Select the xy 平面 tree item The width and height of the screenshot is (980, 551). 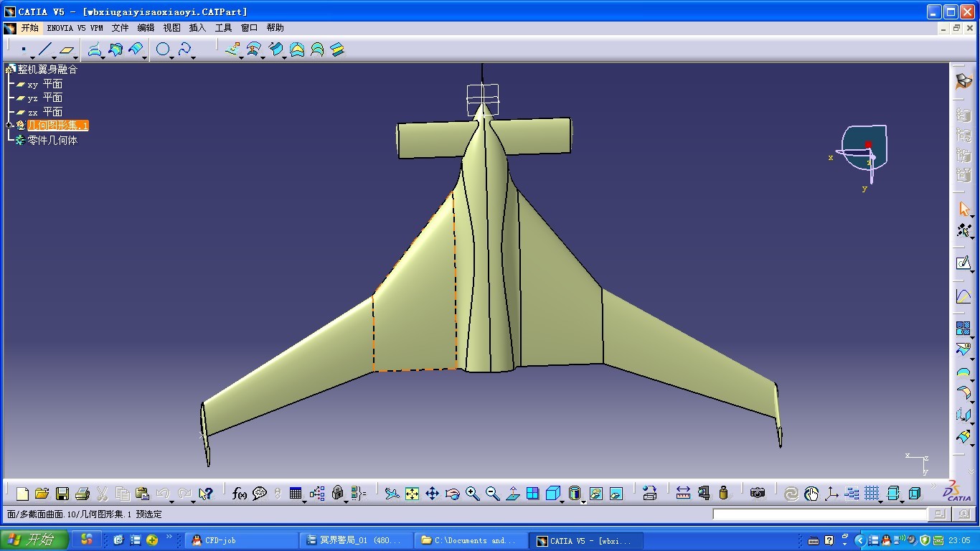pyautogui.click(x=44, y=84)
